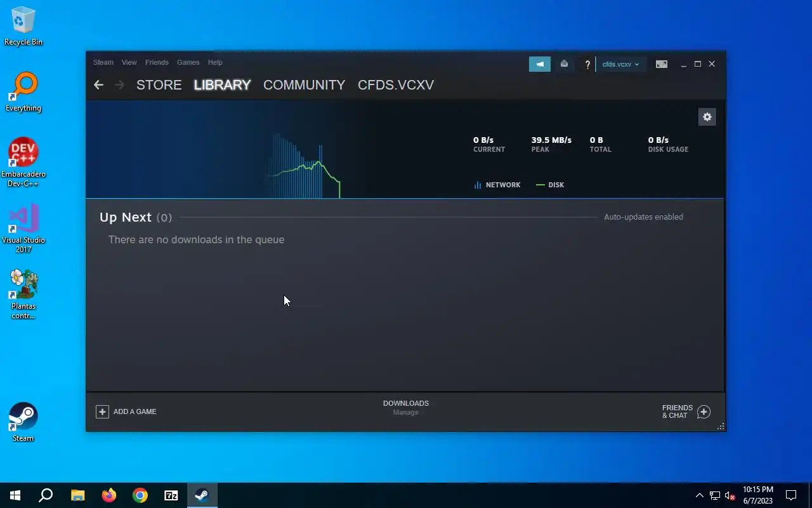812x508 pixels.
Task: Open FRIENDS & CHAT label
Action: point(678,411)
